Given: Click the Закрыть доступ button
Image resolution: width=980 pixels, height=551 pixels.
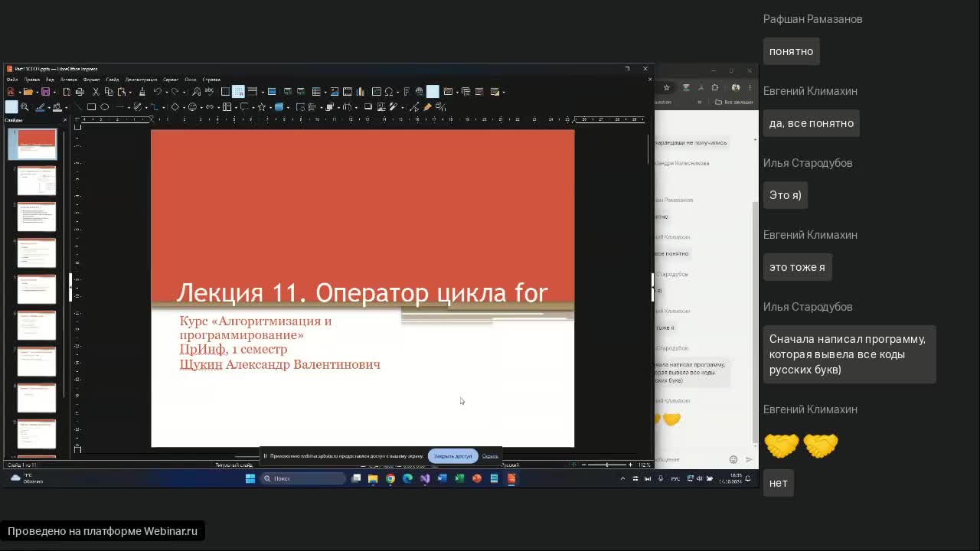Looking at the screenshot, I should pos(452,456).
